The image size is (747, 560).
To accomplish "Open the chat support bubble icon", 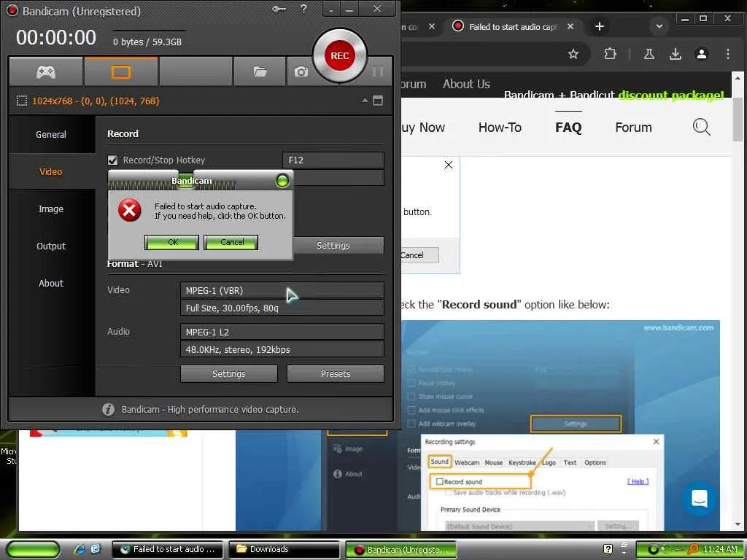I will click(x=699, y=499).
